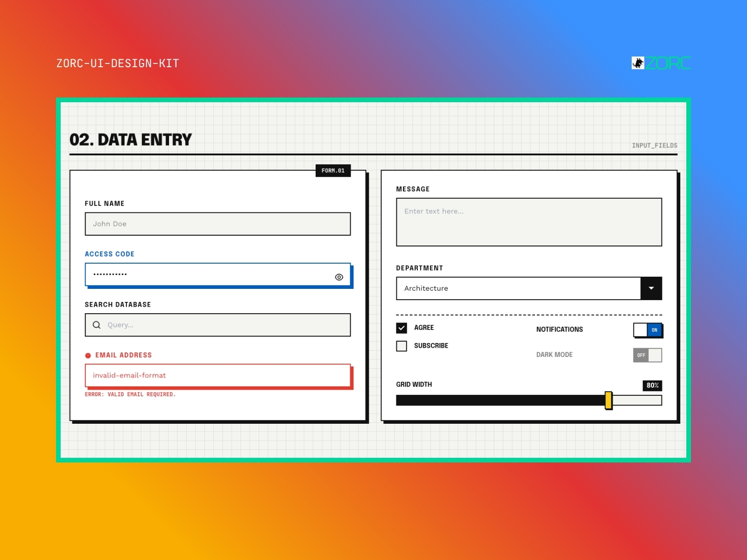The height and width of the screenshot is (560, 747).
Task: Turn on the Dark Mode toggle
Action: [x=648, y=355]
